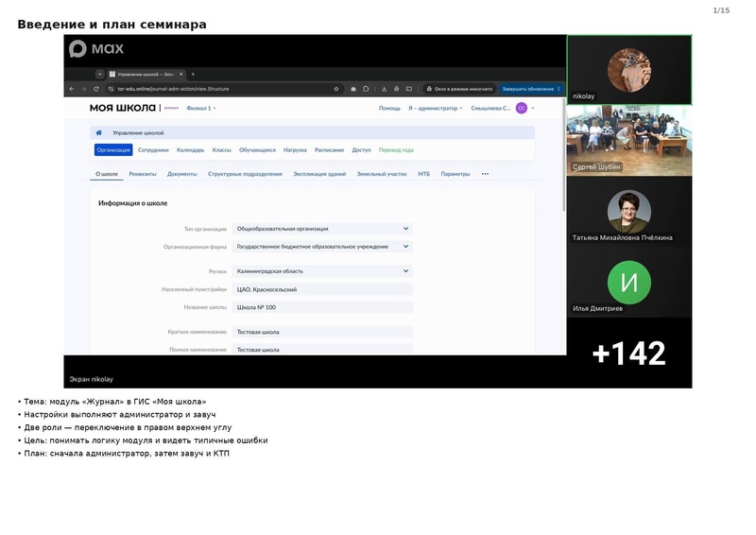Open the extensions puzzle icon
The width and height of the screenshot is (756, 535).
point(366,89)
